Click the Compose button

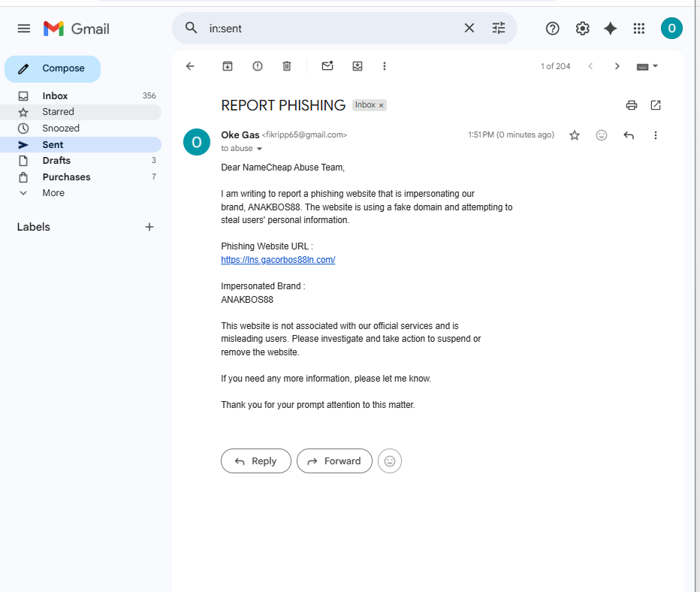click(53, 69)
